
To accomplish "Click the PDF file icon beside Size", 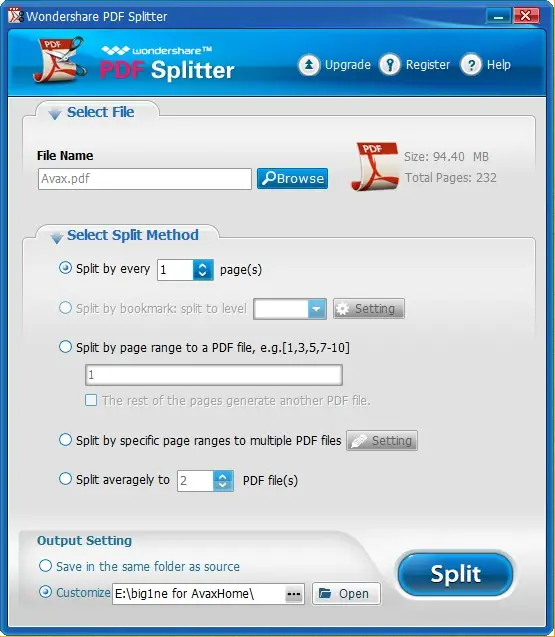I will [375, 166].
